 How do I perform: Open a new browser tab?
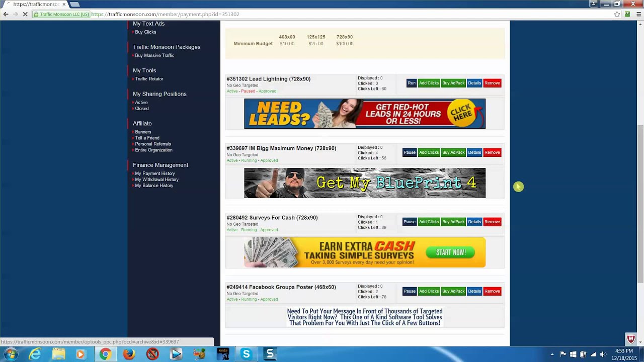(74, 5)
